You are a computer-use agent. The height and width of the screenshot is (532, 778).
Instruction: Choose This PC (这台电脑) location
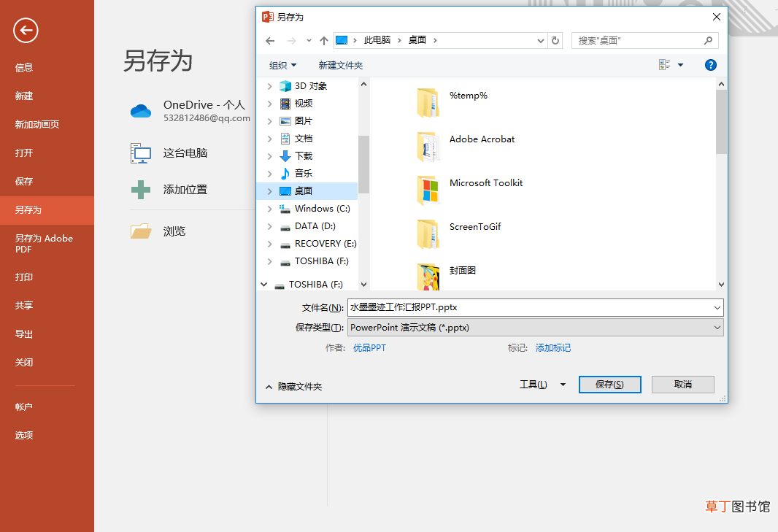coord(170,153)
